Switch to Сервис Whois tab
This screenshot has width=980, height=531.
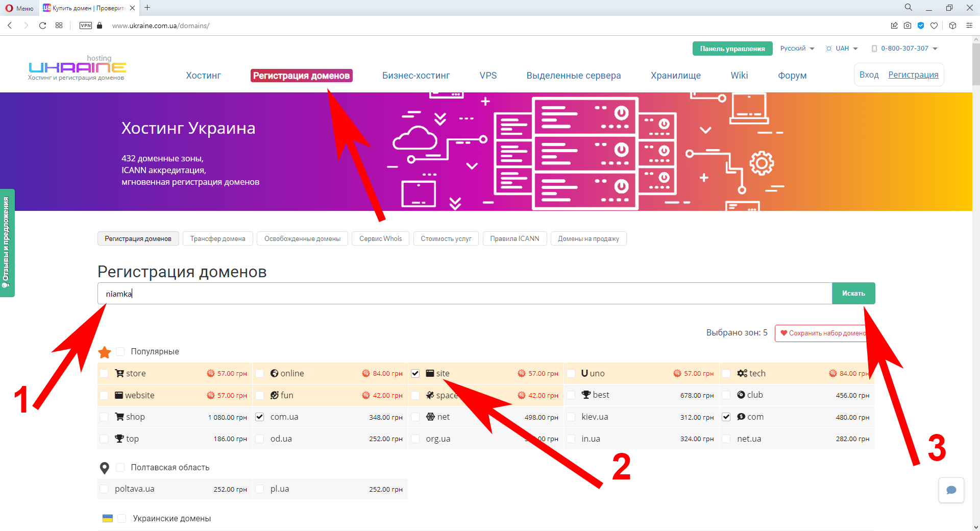click(x=380, y=238)
